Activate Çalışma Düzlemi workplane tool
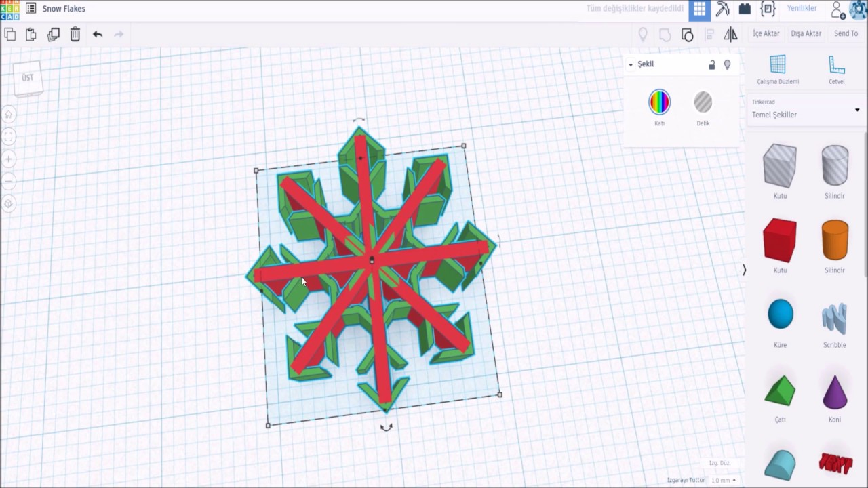 [x=778, y=70]
